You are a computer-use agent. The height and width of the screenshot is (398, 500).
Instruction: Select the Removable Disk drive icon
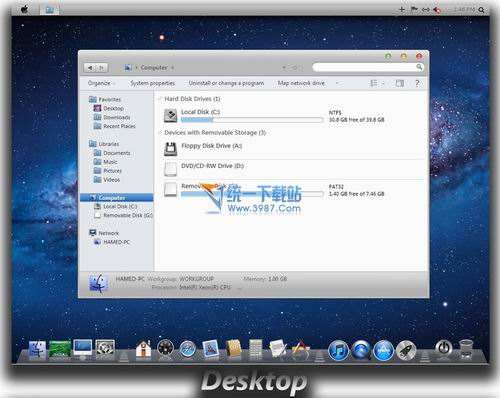click(170, 189)
